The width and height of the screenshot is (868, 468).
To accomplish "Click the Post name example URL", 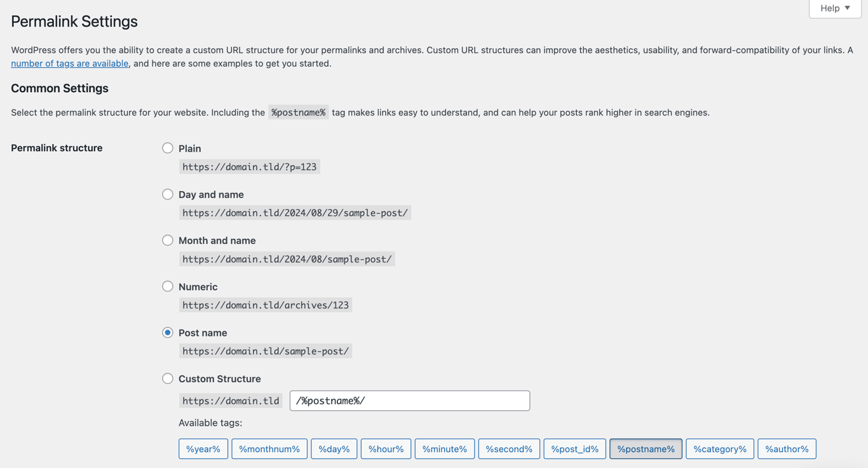I will (266, 351).
